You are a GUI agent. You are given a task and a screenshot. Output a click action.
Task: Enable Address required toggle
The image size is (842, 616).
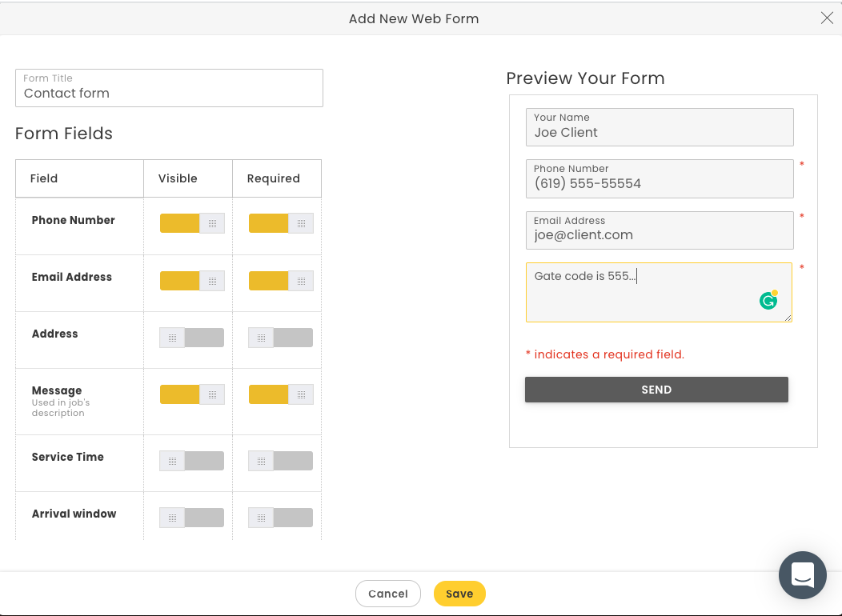281,338
